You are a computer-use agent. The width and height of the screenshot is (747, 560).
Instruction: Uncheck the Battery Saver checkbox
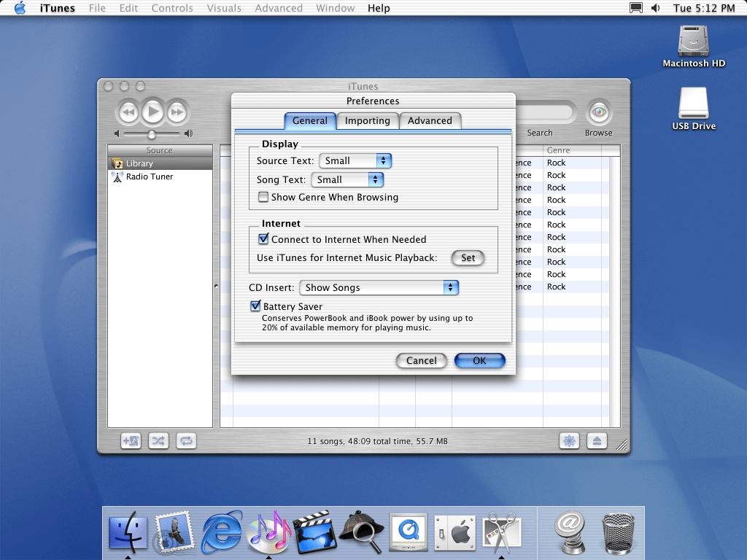point(255,306)
